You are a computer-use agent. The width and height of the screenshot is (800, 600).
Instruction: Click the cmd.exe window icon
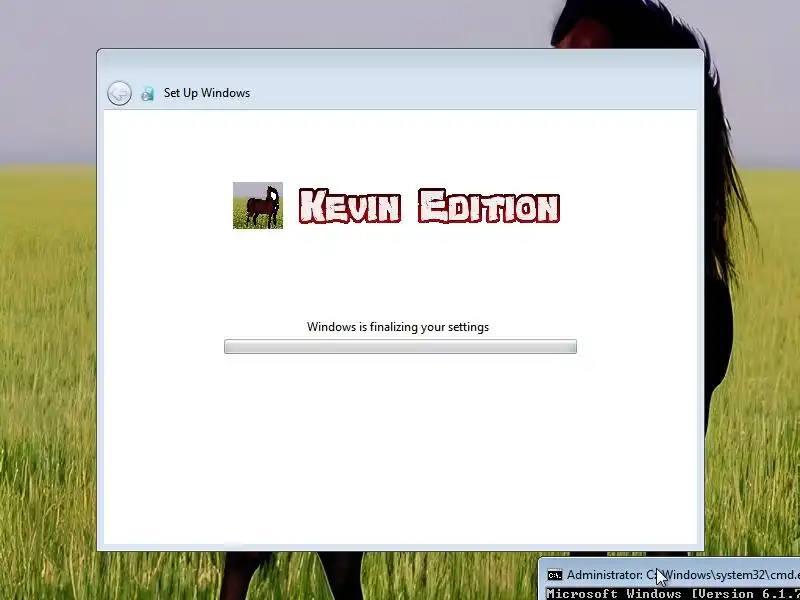coord(555,575)
